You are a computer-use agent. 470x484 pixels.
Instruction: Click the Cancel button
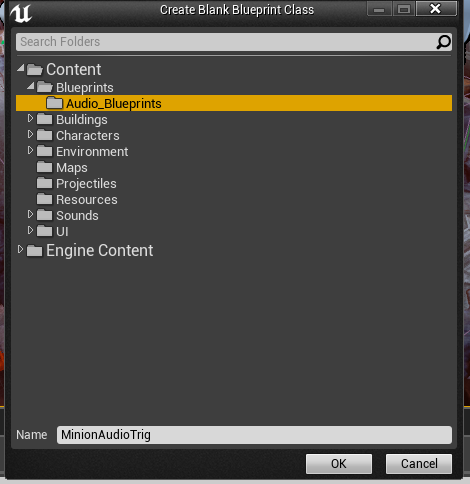(x=419, y=464)
